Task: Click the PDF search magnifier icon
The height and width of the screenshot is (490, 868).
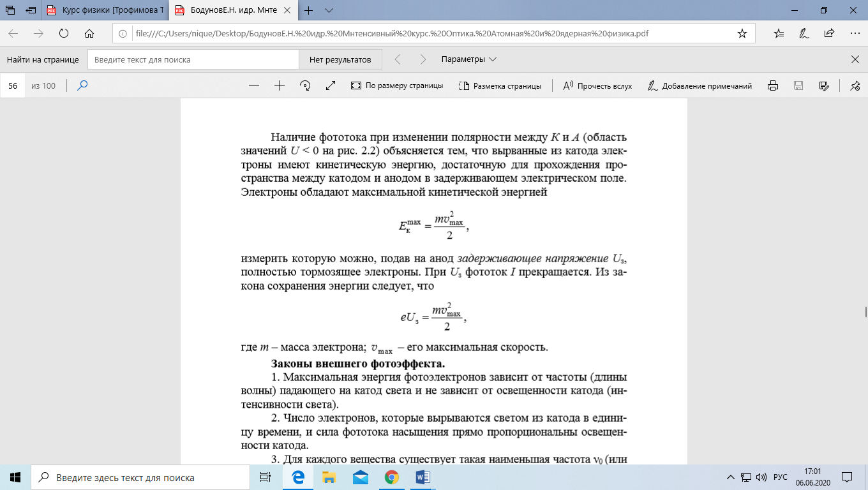Action: point(82,85)
